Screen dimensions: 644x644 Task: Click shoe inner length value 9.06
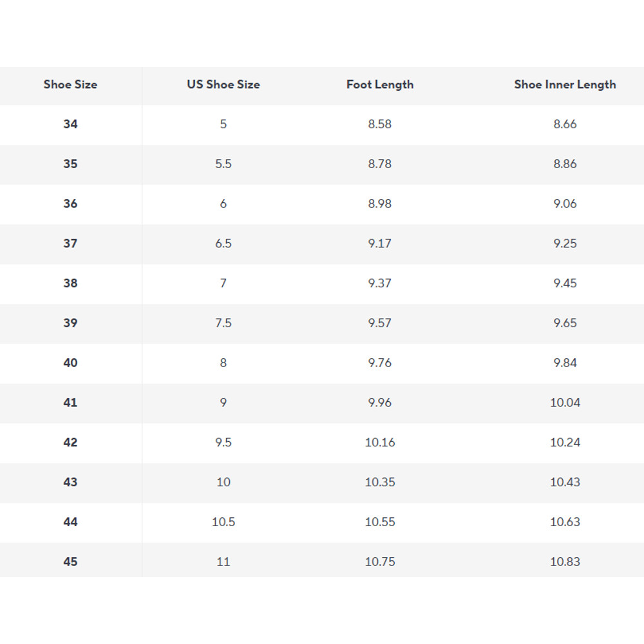(x=565, y=204)
